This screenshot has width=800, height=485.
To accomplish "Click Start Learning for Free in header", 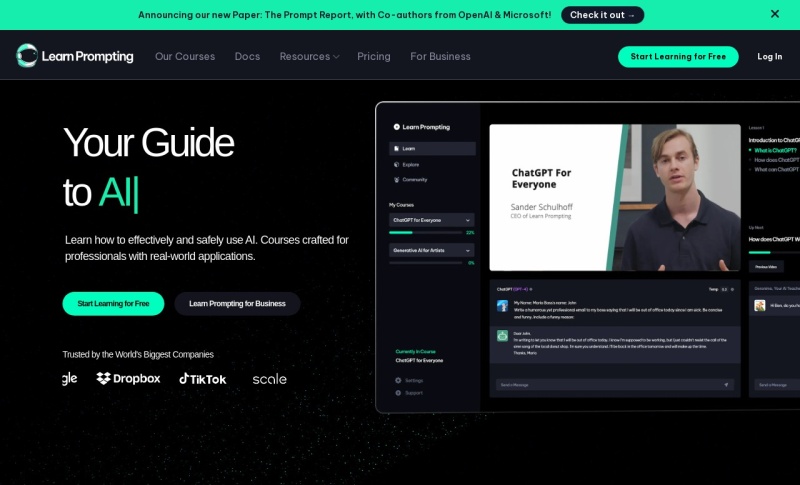I will point(678,57).
